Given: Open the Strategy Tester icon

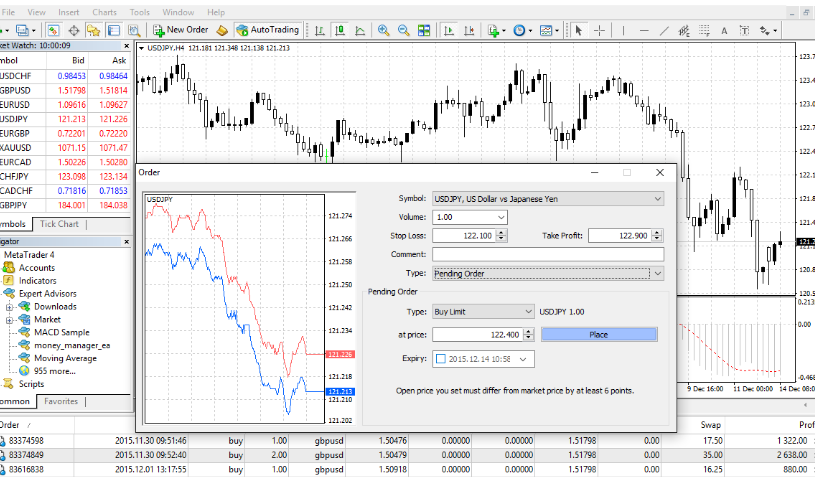Looking at the screenshot, I should 134,30.
